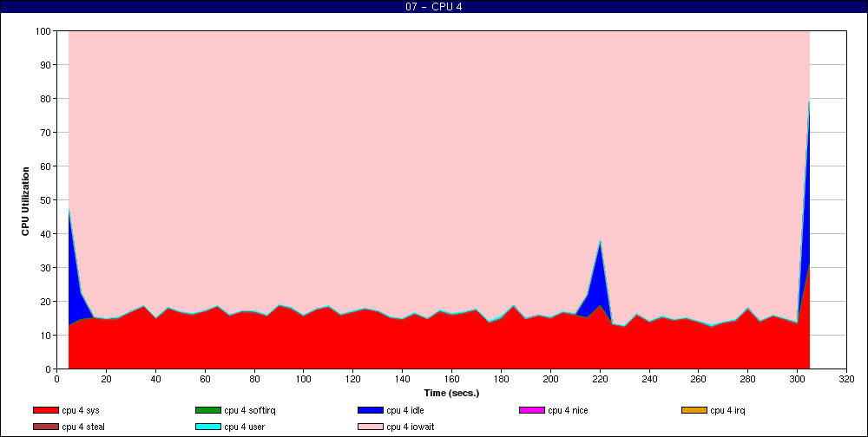Click the pink cpu 4 iowait legend swatch

(x=371, y=427)
